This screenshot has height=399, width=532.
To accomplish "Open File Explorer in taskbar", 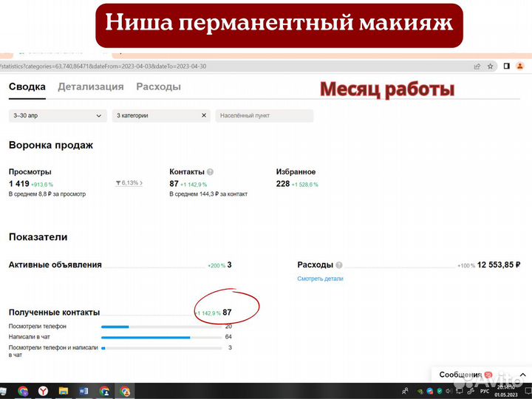I will 64,391.
